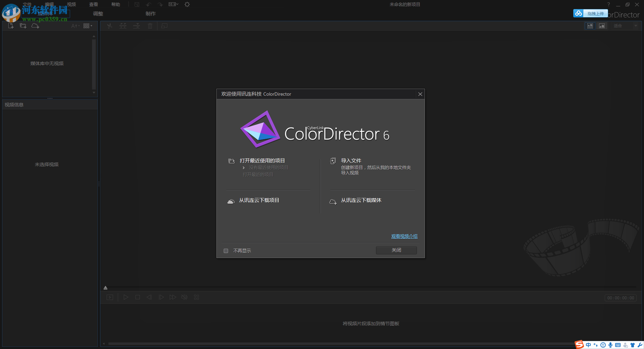Click the import media file icon
Image resolution: width=644 pixels, height=349 pixels.
pos(11,26)
